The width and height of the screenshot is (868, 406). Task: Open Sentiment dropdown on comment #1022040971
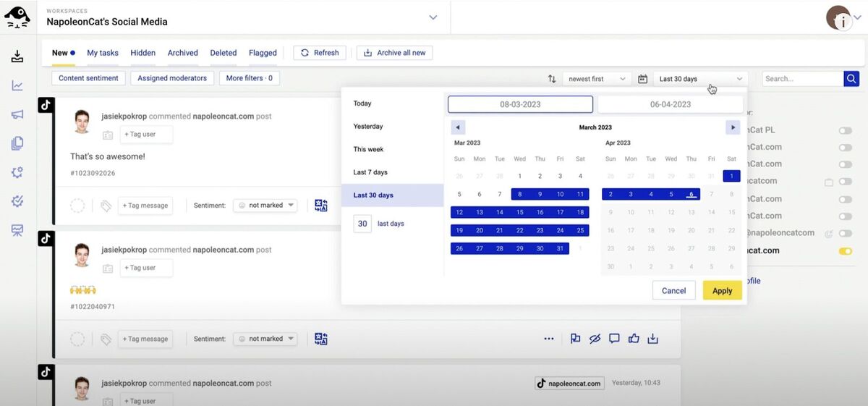click(x=265, y=339)
